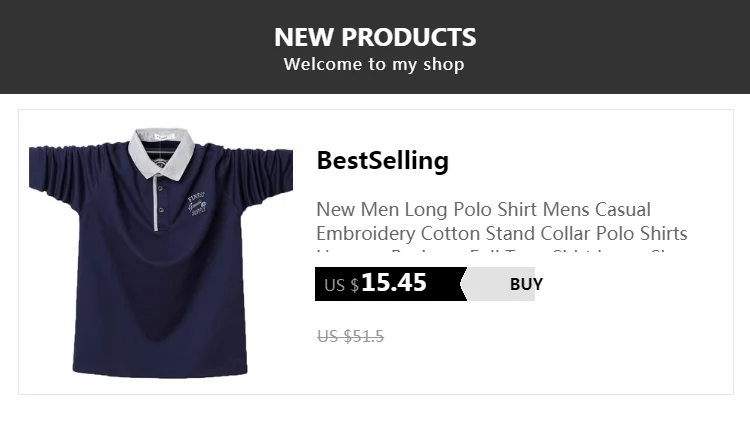The height and width of the screenshot is (431, 750).
Task: Click the BUY button
Action: pos(525,284)
